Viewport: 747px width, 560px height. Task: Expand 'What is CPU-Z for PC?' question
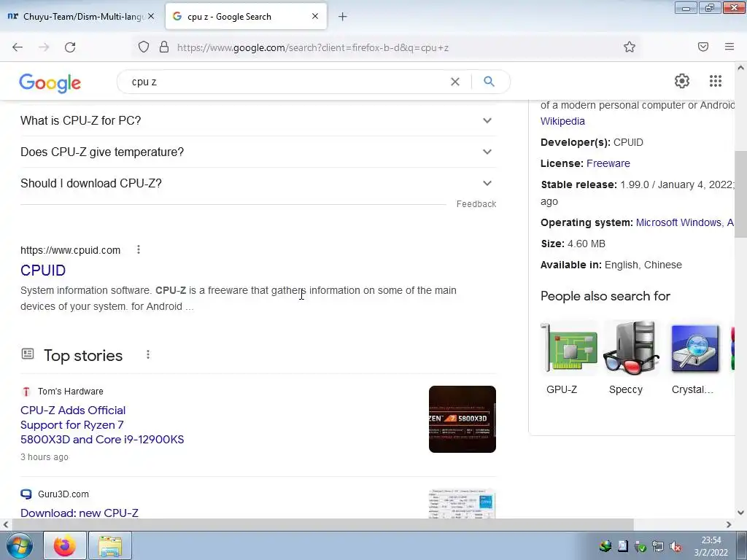258,120
